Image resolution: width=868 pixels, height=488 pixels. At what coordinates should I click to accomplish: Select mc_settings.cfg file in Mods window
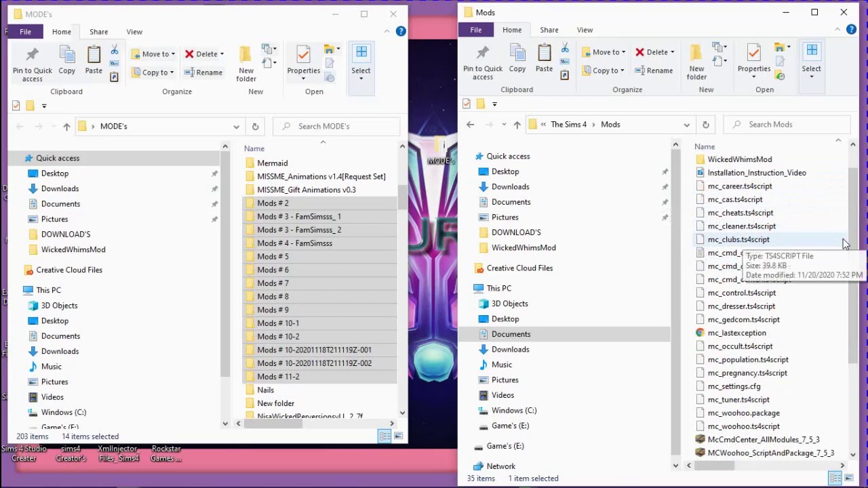734,386
